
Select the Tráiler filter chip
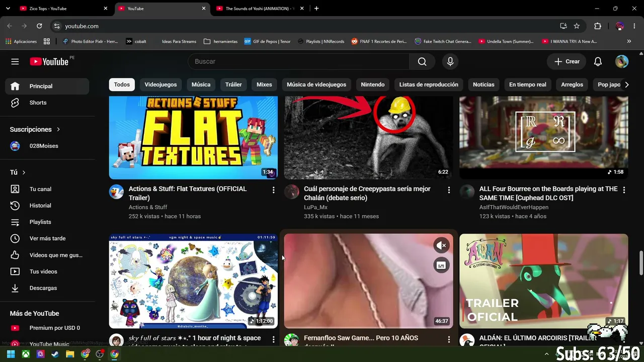pyautogui.click(x=233, y=84)
